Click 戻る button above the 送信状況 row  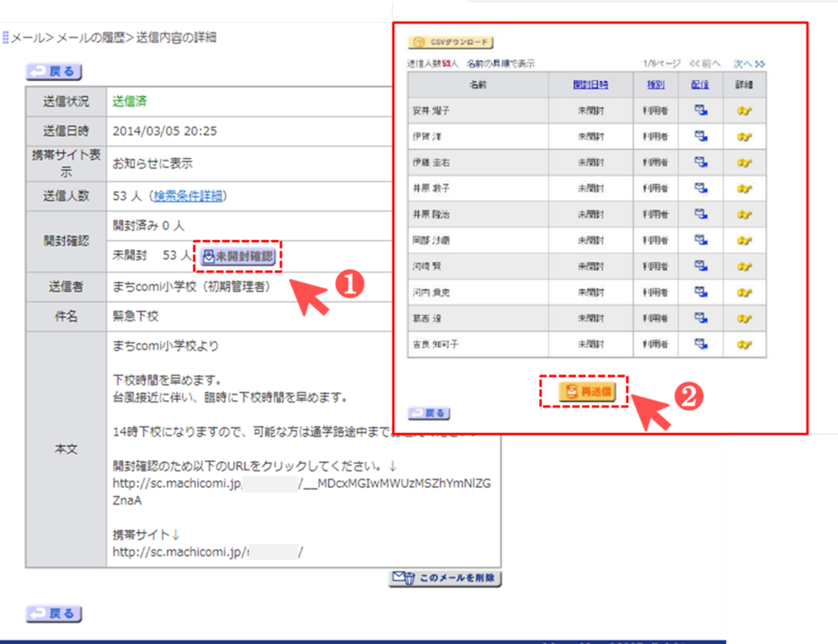pos(54,72)
